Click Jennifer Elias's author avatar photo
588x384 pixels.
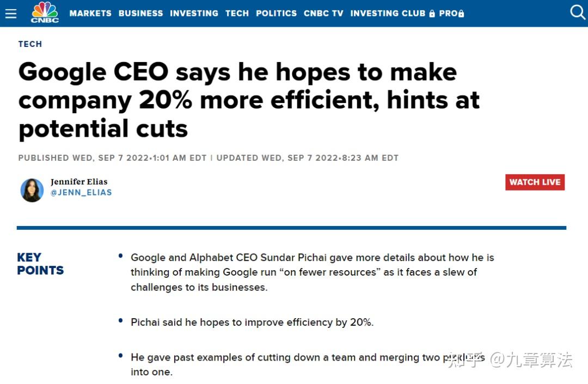[32, 190]
